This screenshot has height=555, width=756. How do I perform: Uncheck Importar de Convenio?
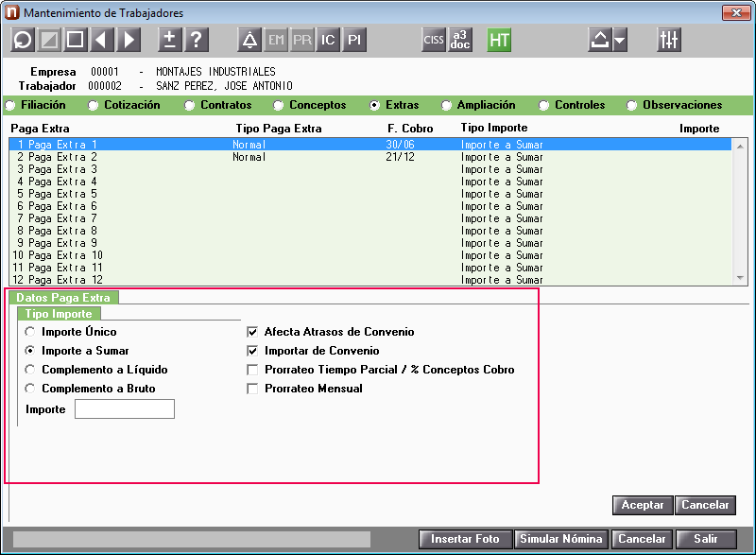[x=252, y=351]
